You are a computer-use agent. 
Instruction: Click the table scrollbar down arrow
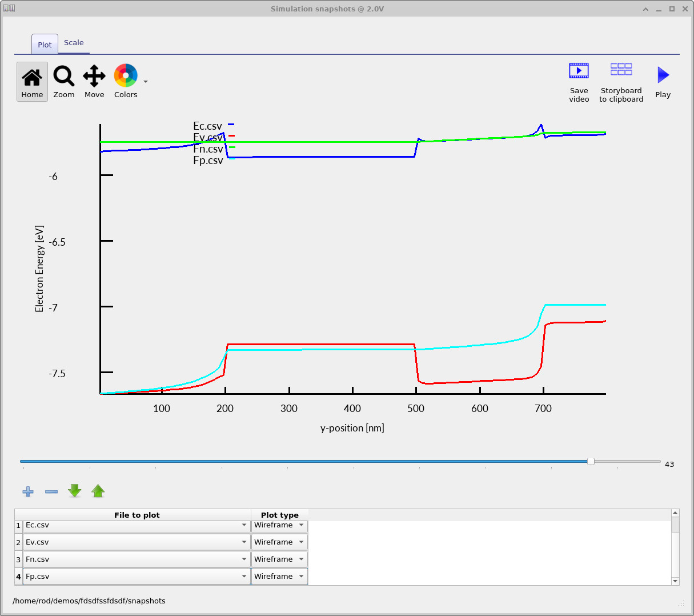coord(675,581)
